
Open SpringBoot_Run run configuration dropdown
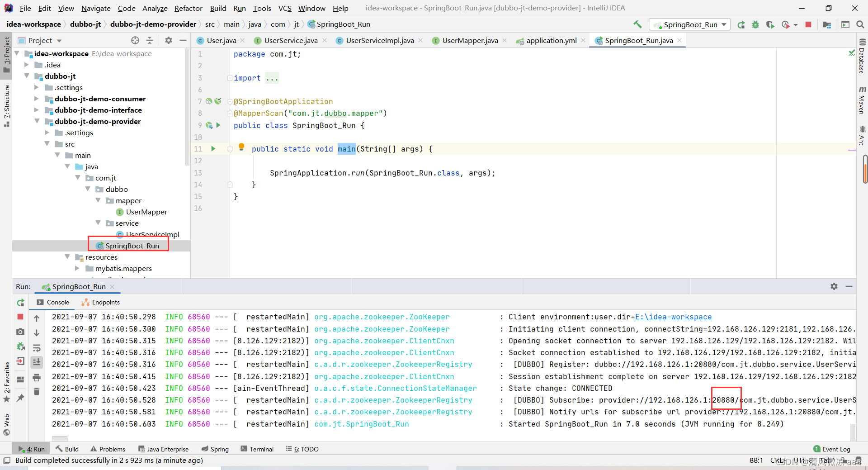click(689, 24)
